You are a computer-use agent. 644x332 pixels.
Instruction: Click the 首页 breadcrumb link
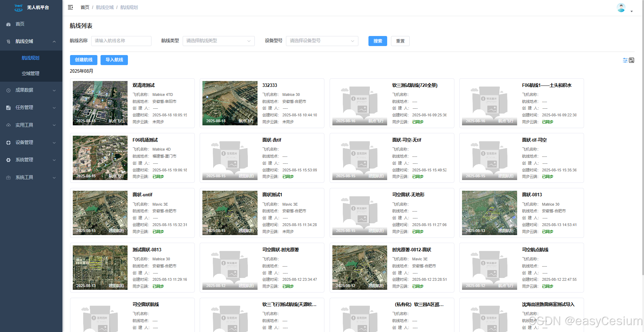85,7
